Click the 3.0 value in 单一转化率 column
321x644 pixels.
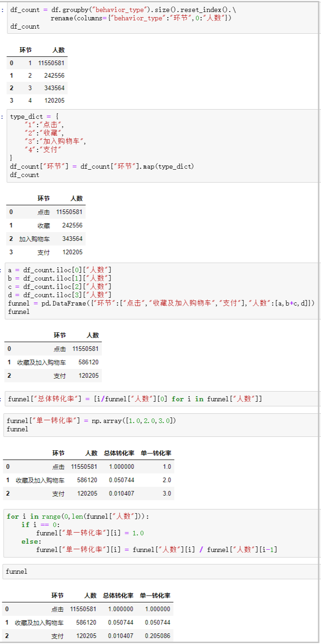[167, 494]
